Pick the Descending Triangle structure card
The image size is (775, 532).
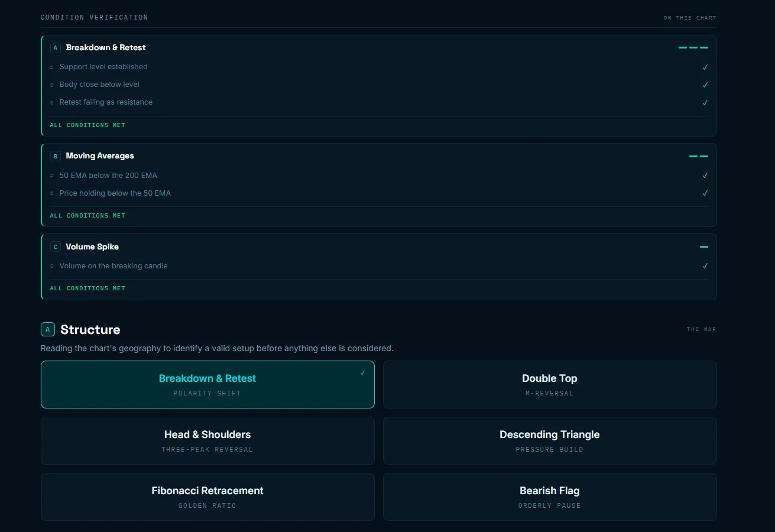(550, 440)
